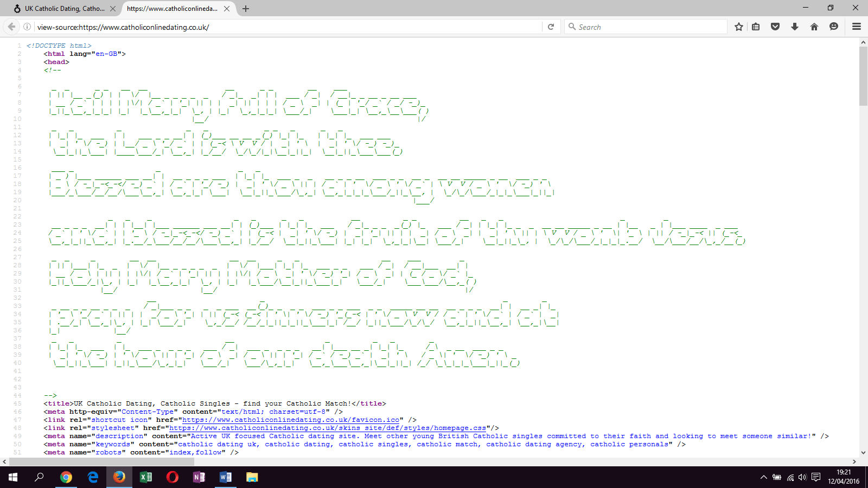Image resolution: width=868 pixels, height=488 pixels.
Task: Close the UK Catholic Dating tab
Action: pyautogui.click(x=113, y=9)
